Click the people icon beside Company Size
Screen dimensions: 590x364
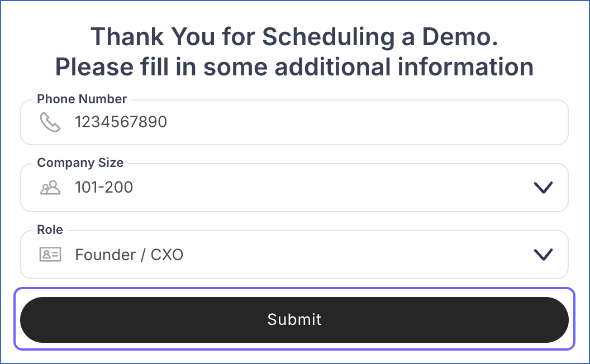50,188
